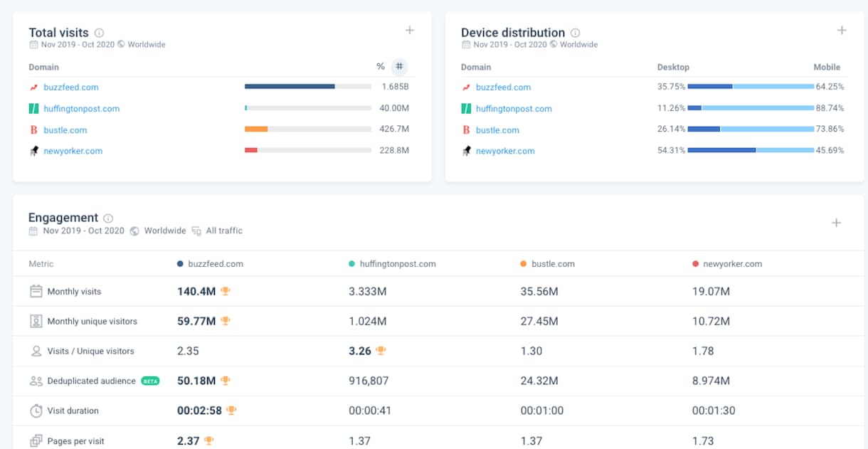Viewport: 868px width, 449px height.
Task: Click the huffingtonpost.com total visits bar
Action: pos(308,108)
